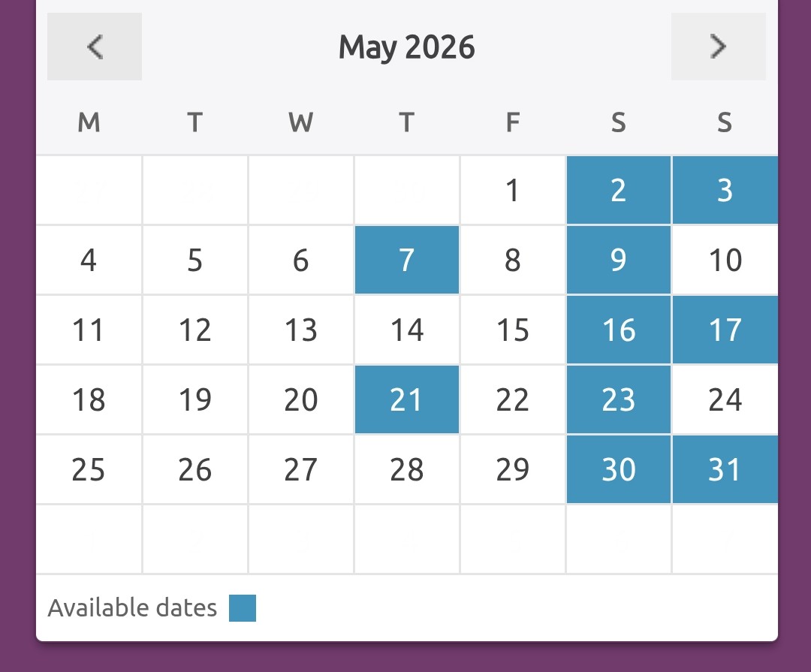Click the Available dates legend label
Viewport: 811px width, 672px height.
pos(132,608)
